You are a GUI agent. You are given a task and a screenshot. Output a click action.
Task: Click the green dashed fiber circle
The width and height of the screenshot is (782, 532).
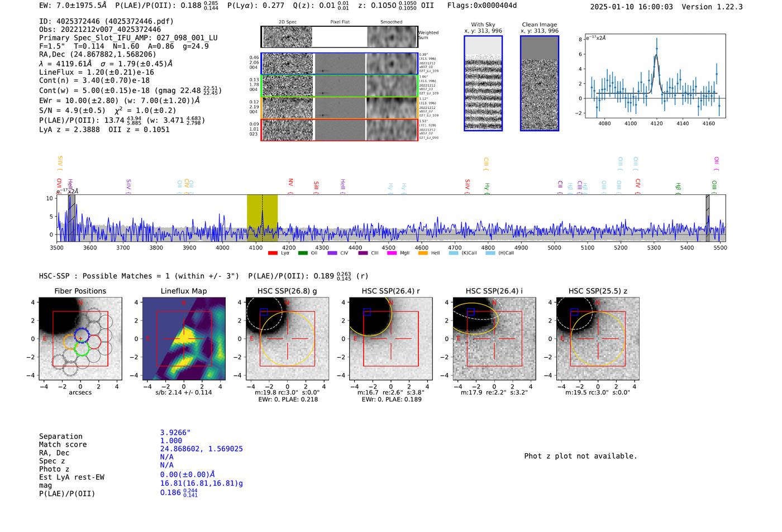click(x=81, y=349)
